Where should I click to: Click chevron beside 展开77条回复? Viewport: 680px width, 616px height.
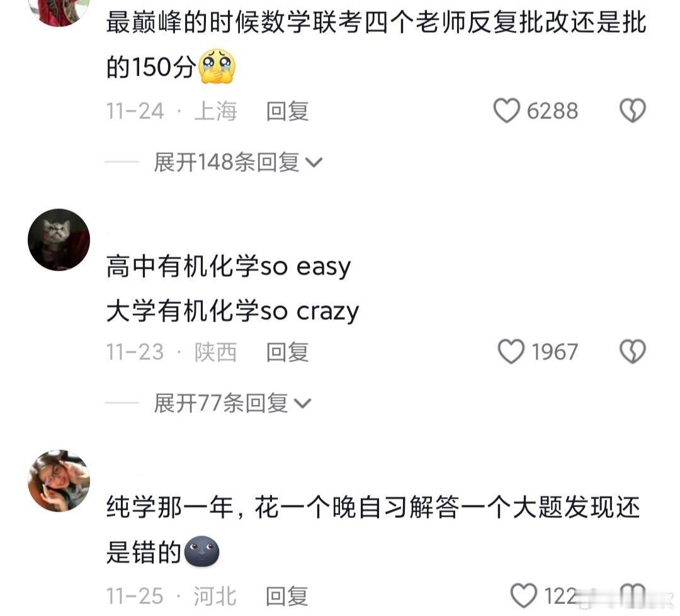(x=303, y=403)
